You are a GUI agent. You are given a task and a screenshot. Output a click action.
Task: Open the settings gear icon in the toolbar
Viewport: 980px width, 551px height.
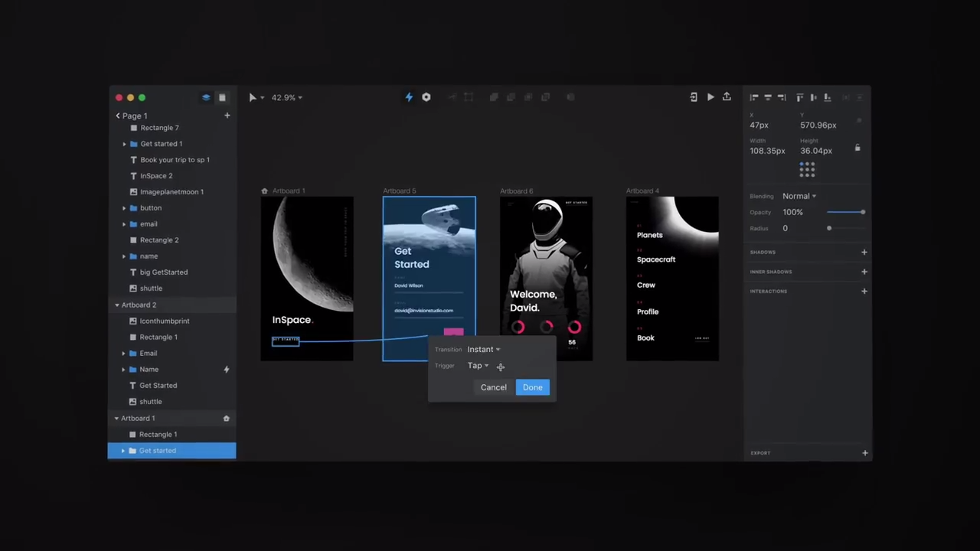(x=426, y=97)
